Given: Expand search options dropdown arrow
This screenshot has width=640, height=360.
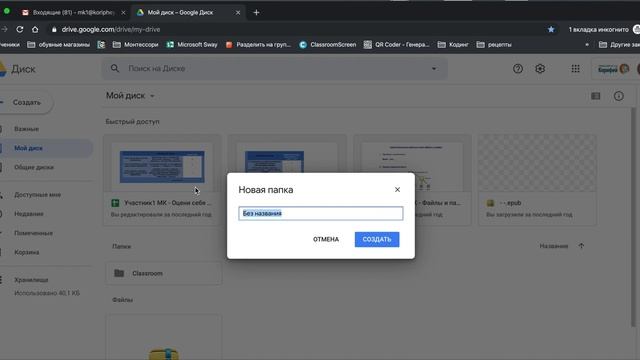Looking at the screenshot, I should pyautogui.click(x=434, y=69).
